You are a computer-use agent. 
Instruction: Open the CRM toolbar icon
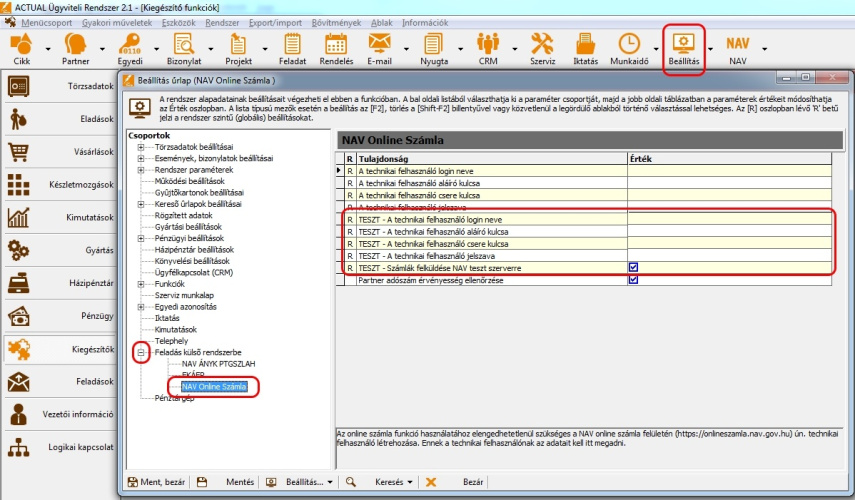[x=487, y=47]
